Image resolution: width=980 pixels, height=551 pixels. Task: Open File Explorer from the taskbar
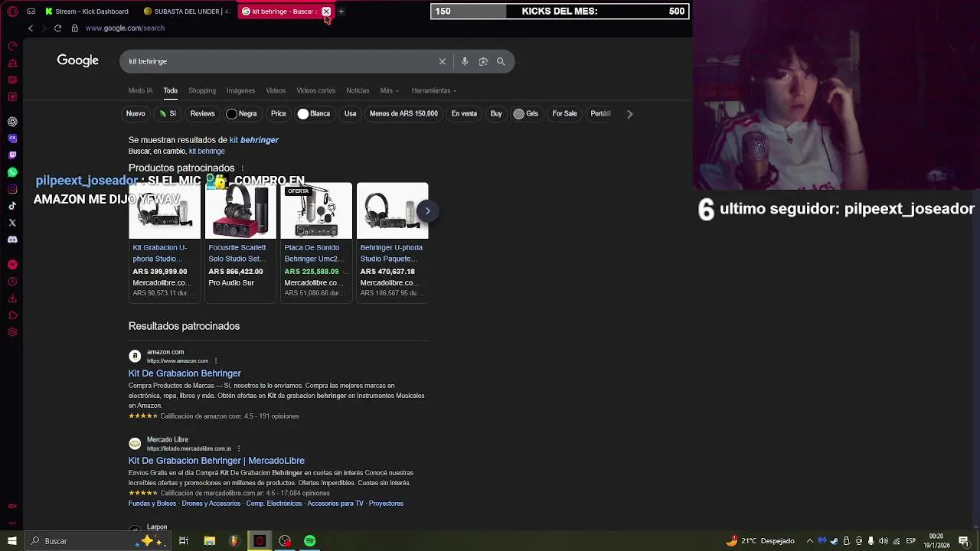click(x=209, y=541)
